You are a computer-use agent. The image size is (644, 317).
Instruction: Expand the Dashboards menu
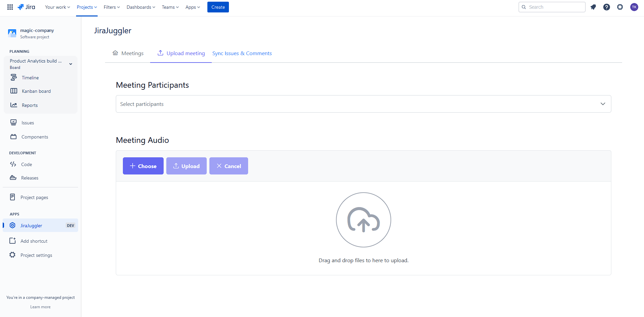141,7
